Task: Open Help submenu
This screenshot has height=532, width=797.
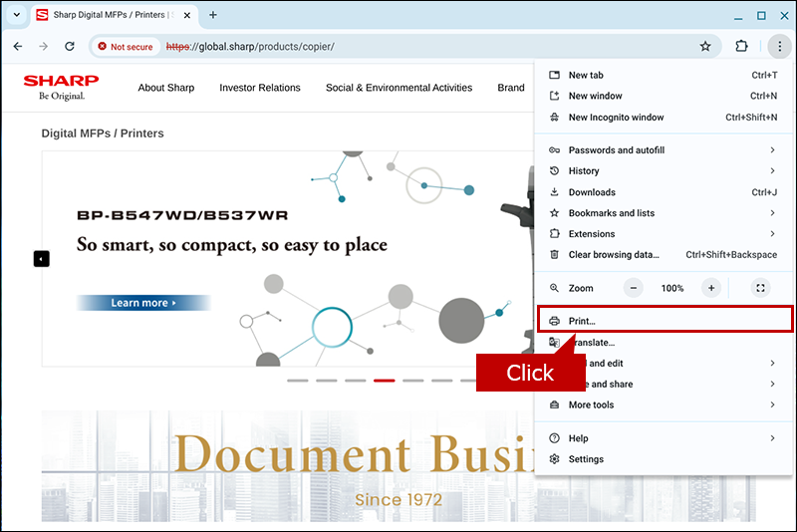Action: click(x=664, y=438)
